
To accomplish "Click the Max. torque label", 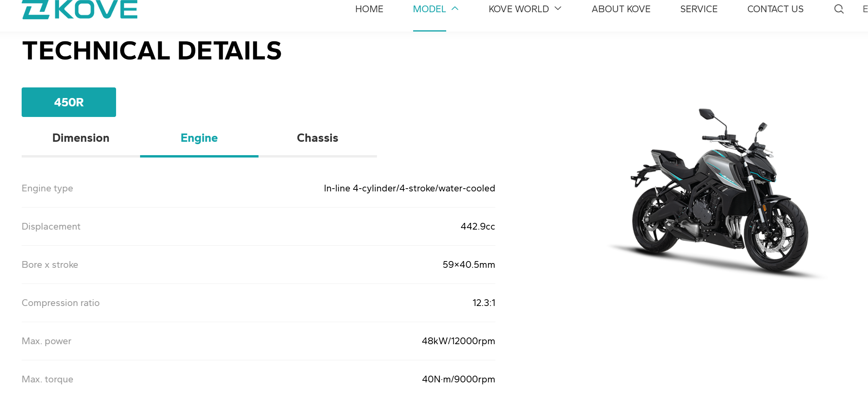I will 47,379.
